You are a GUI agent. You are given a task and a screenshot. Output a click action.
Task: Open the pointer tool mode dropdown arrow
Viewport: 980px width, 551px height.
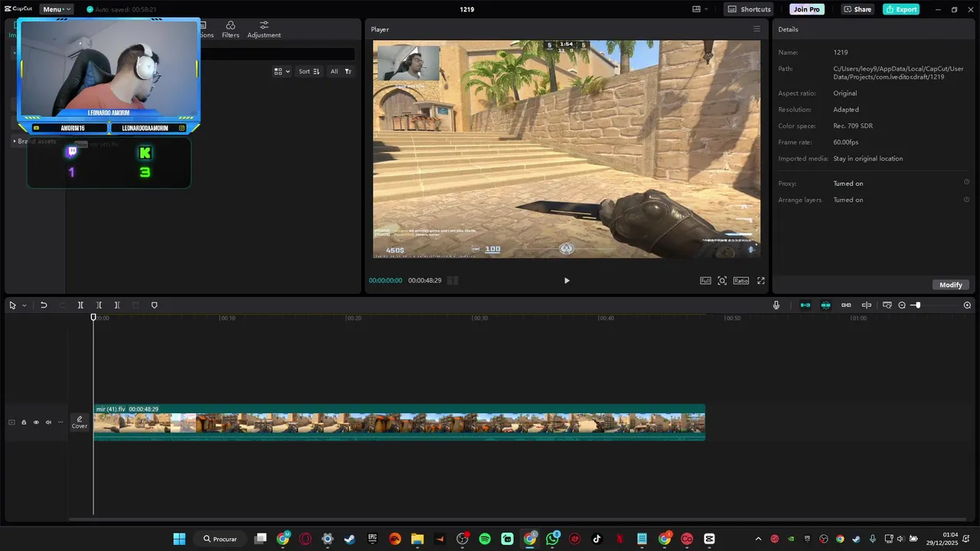(24, 305)
